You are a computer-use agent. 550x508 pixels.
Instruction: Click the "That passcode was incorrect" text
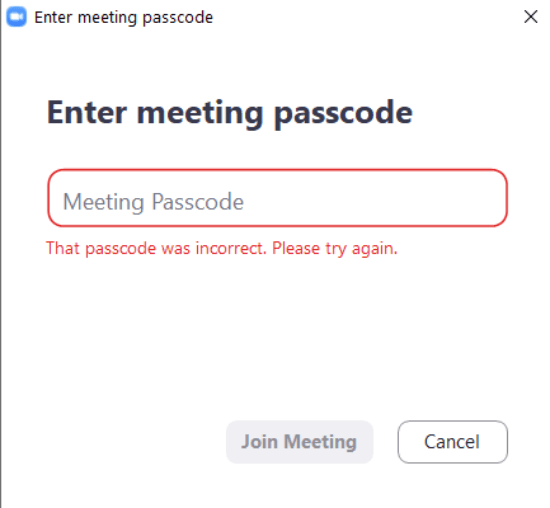[x=156, y=249]
